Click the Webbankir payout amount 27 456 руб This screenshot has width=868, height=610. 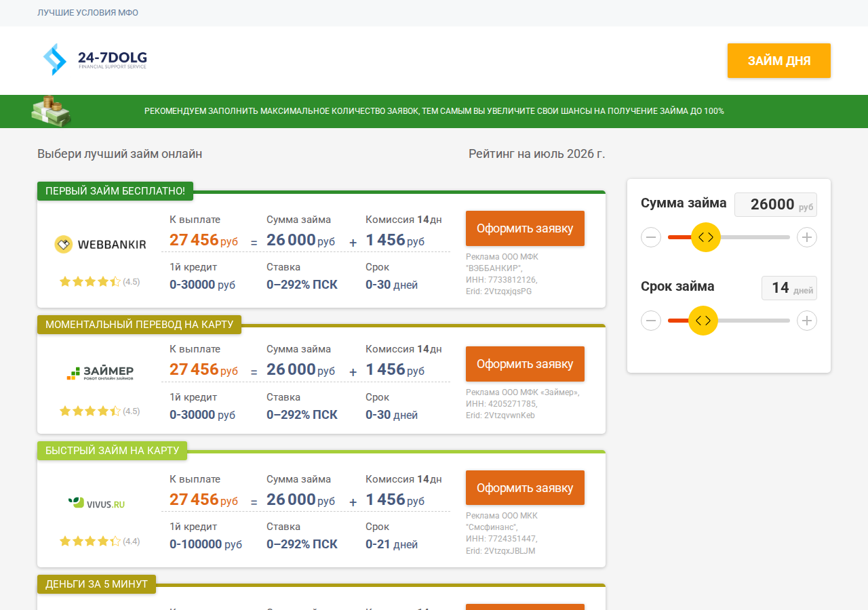click(204, 240)
